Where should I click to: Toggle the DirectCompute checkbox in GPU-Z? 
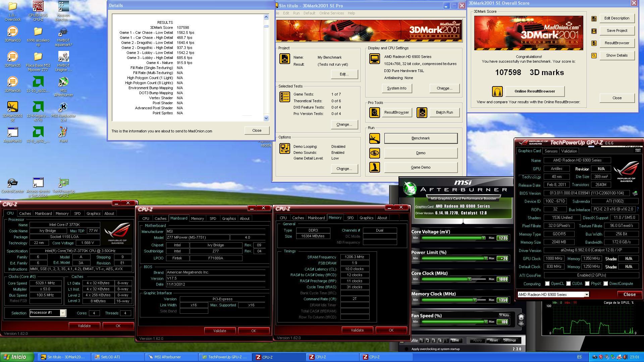606,284
